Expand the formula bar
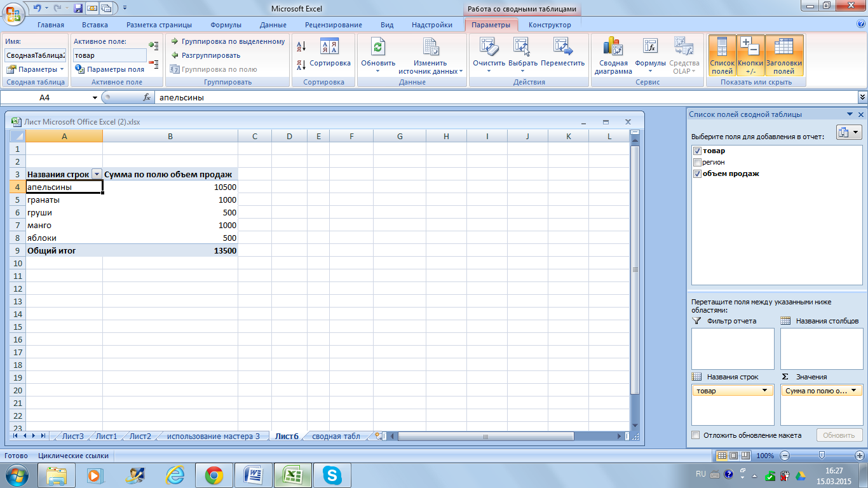The image size is (868, 488). click(x=862, y=98)
